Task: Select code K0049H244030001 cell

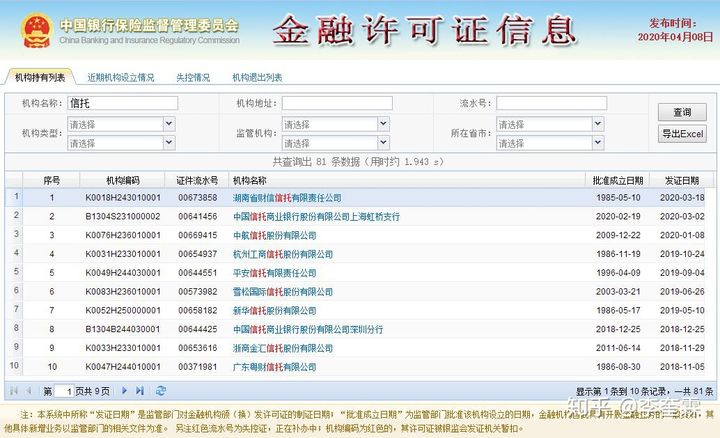Action: (x=123, y=273)
